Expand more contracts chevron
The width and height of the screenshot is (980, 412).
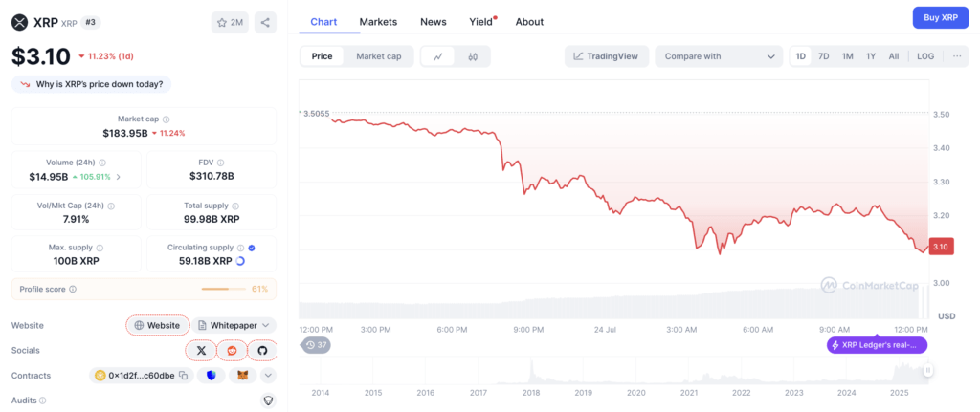[268, 376]
